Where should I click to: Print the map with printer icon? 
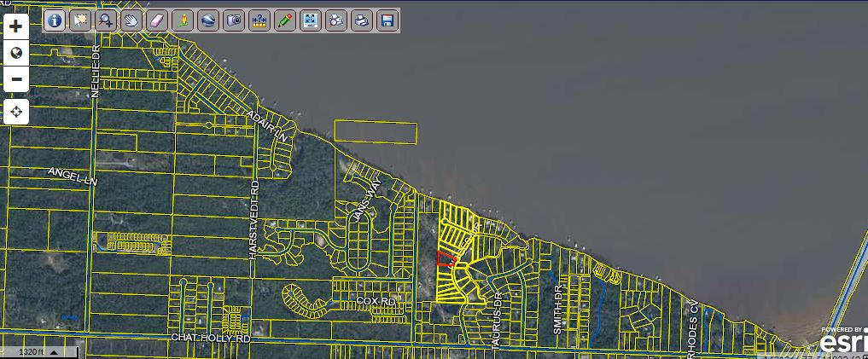(x=362, y=20)
